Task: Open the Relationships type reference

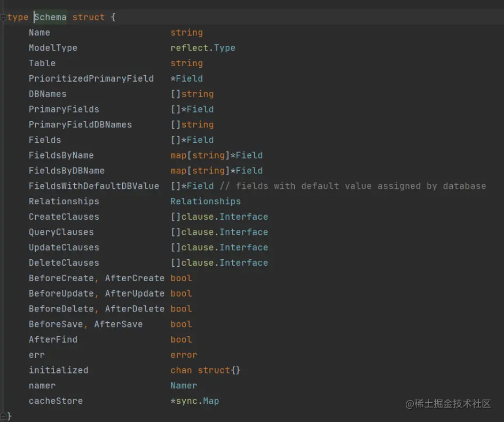Action: [206, 202]
